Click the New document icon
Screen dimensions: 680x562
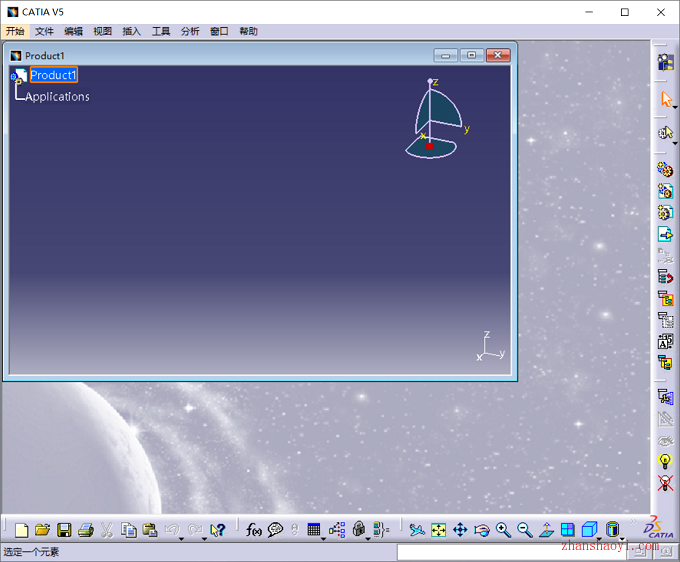click(21, 530)
